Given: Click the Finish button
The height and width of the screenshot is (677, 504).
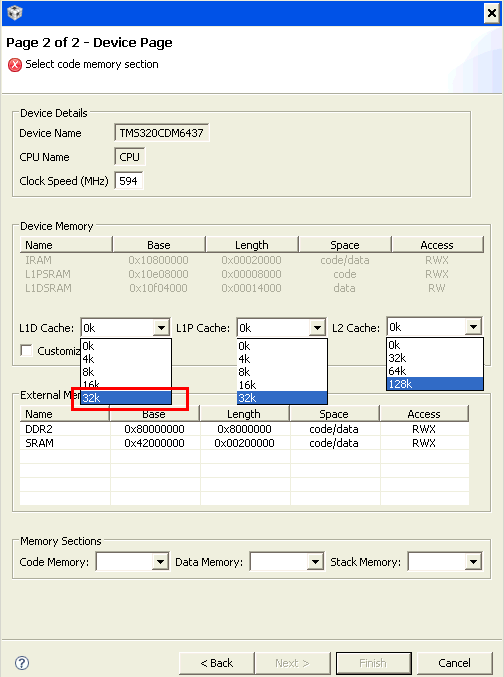Looking at the screenshot, I should [x=374, y=663].
